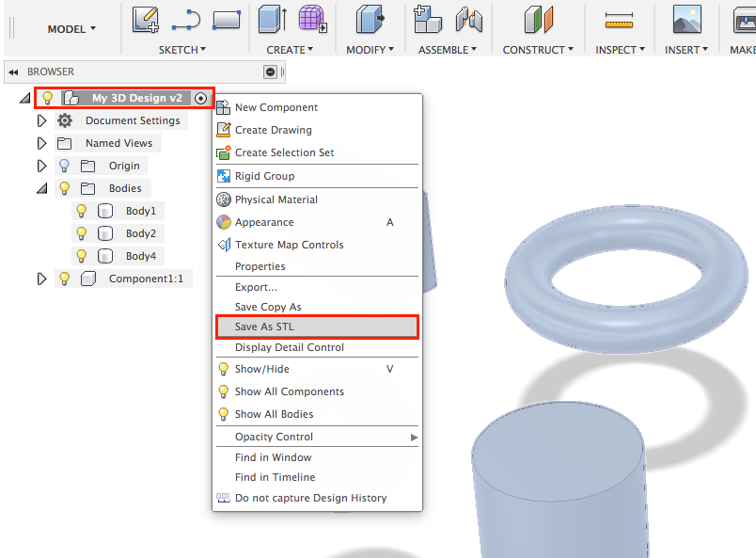Viewport: 756px width, 558px height.
Task: Toggle Body1 visibility lightbulb
Action: 82,211
